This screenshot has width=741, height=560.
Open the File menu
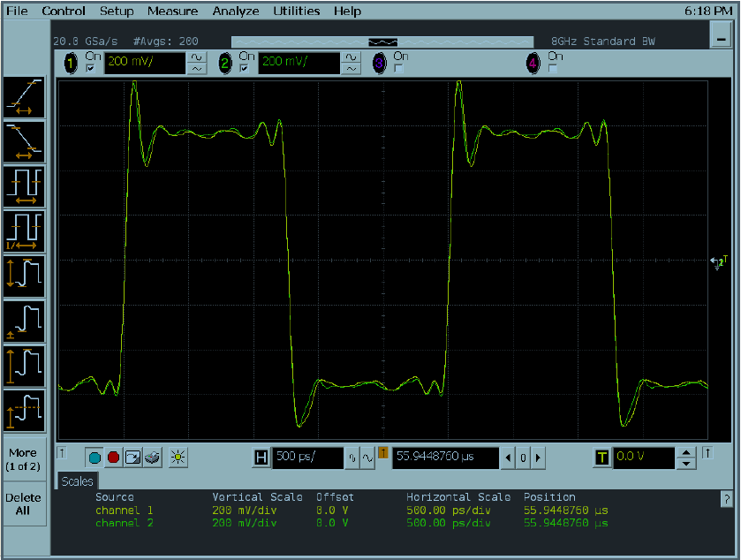point(17,11)
